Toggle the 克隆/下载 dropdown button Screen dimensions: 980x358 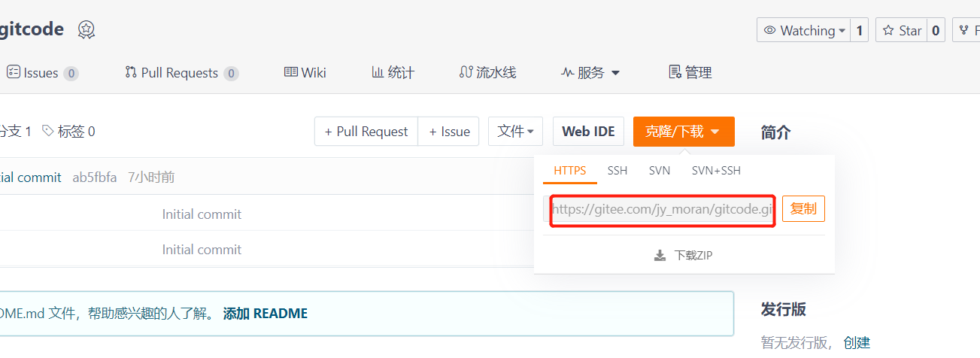click(684, 131)
